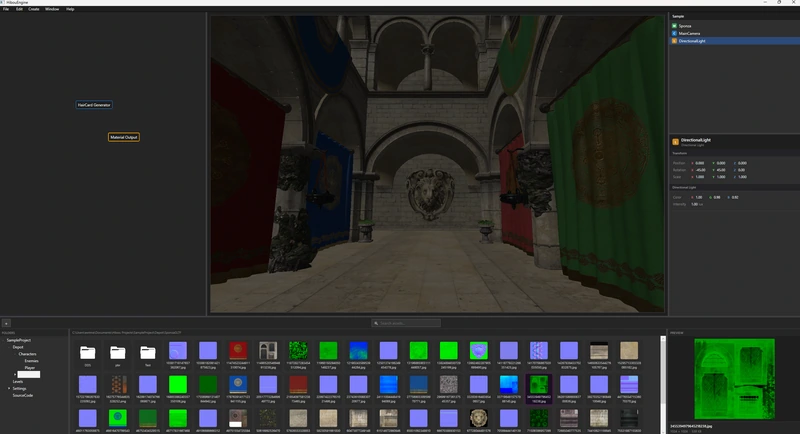Edit Position Z value field

[742, 163]
